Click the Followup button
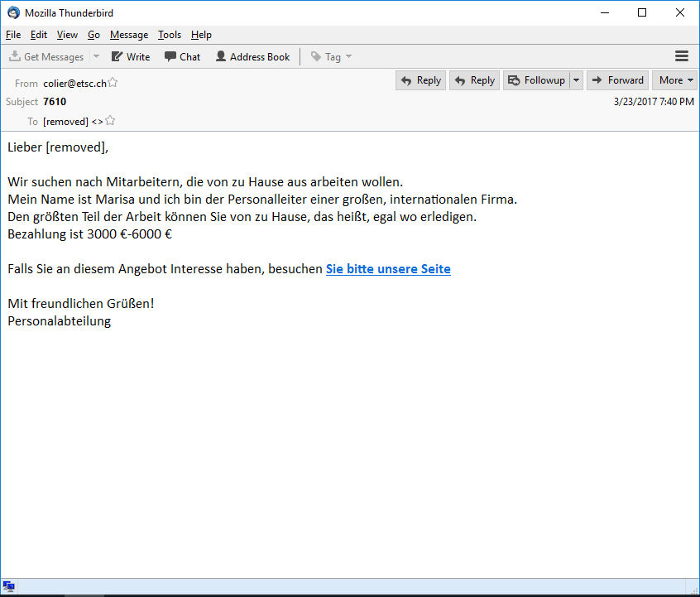 [535, 80]
